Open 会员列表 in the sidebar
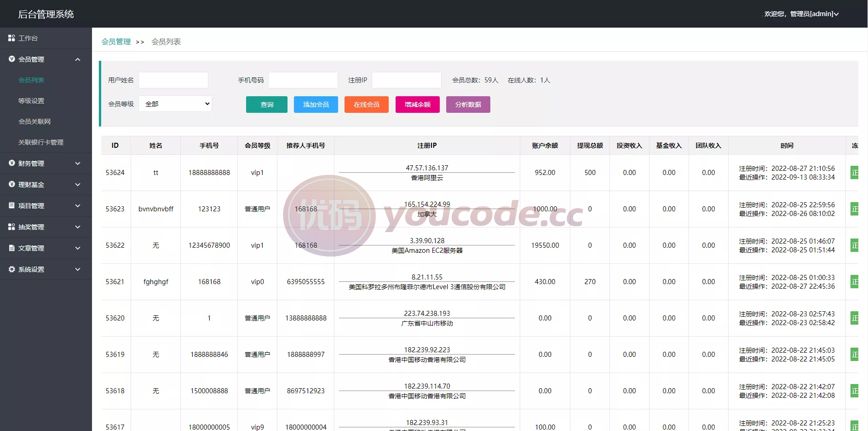The image size is (868, 431). (x=31, y=80)
